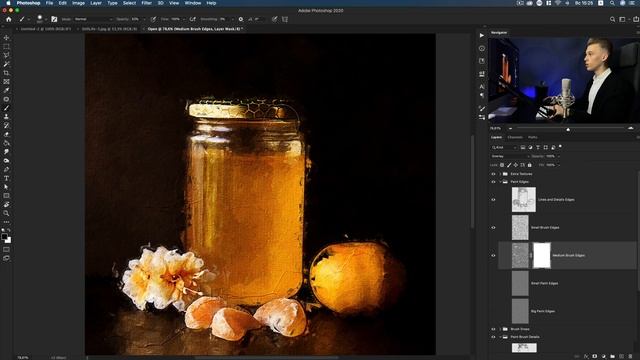Screen dimensions: 640x360
Task: Select the Zoom magnifier tool
Action: coord(6,213)
